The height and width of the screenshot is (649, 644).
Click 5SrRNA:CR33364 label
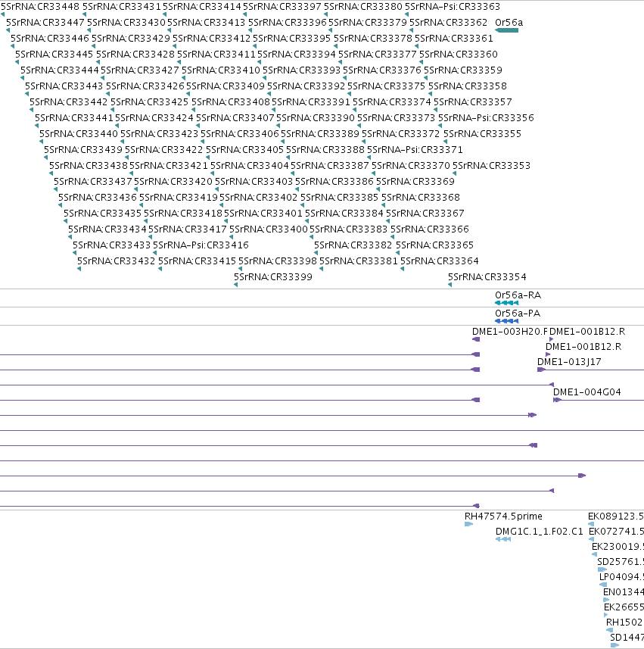coord(440,261)
